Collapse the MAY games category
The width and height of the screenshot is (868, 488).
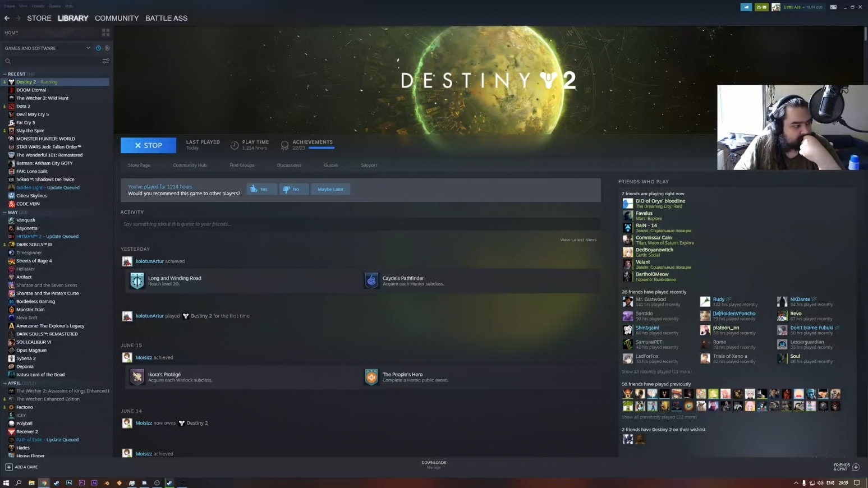click(x=5, y=212)
